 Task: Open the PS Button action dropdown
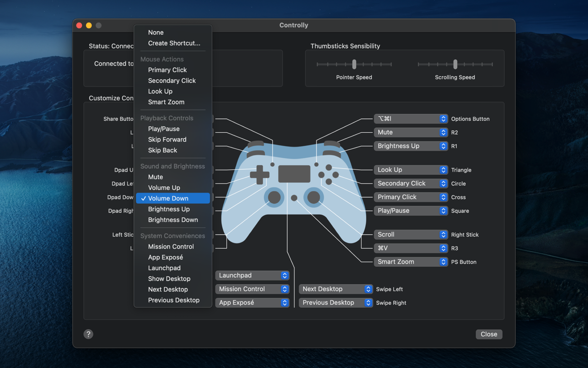pyautogui.click(x=411, y=262)
